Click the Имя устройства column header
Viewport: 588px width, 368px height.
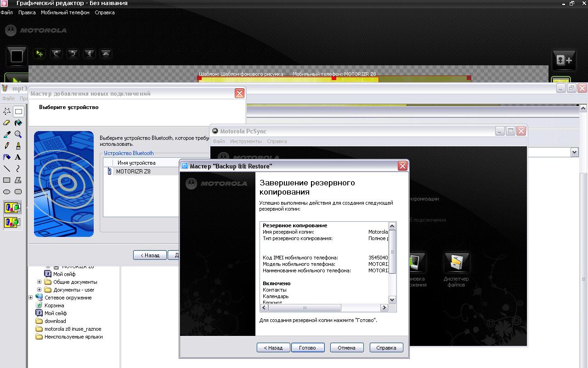(136, 163)
